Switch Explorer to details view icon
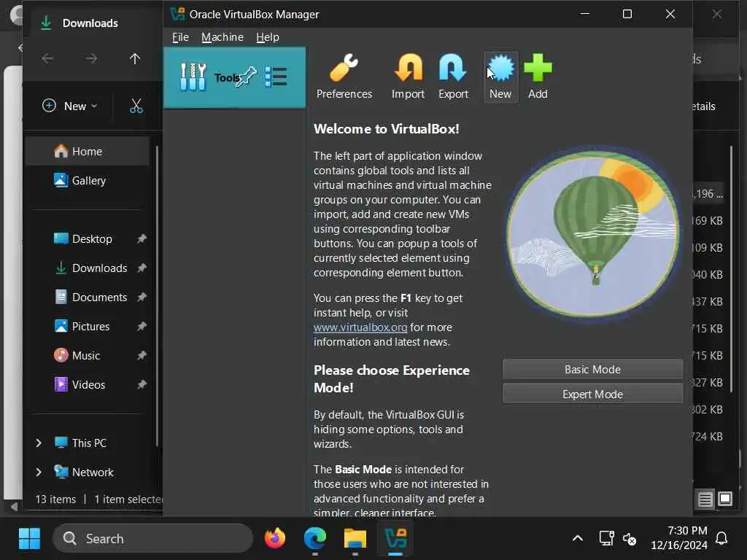Image resolution: width=747 pixels, height=560 pixels. (x=705, y=499)
